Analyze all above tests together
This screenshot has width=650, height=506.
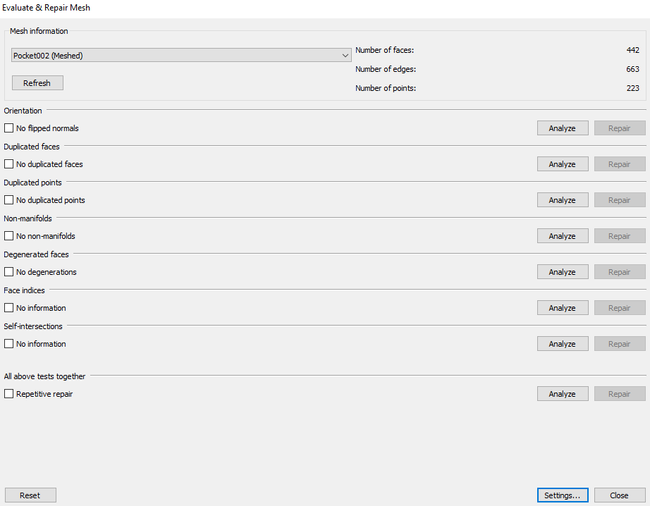point(562,394)
